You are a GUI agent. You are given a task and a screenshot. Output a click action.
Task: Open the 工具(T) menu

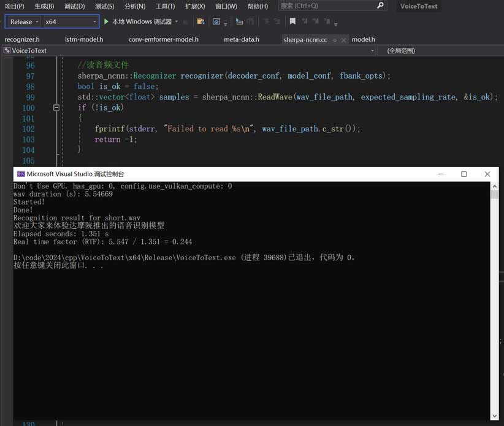[x=165, y=6]
